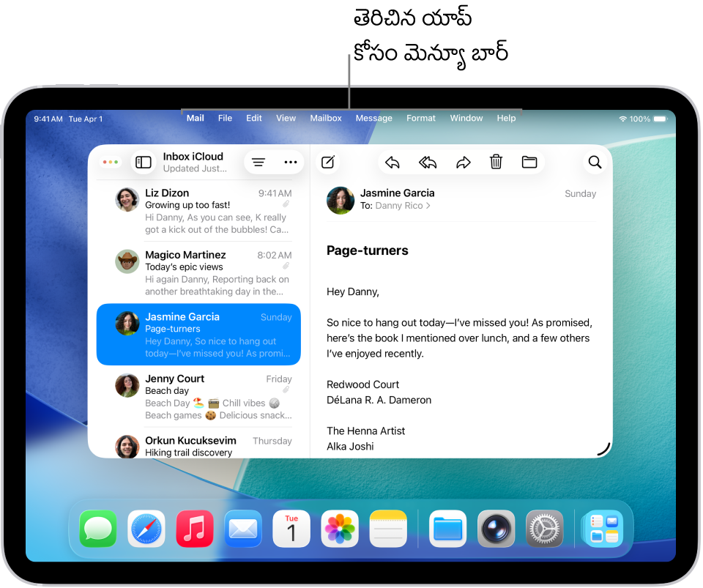Open the Message menu
The width and height of the screenshot is (703, 588).
pos(374,118)
